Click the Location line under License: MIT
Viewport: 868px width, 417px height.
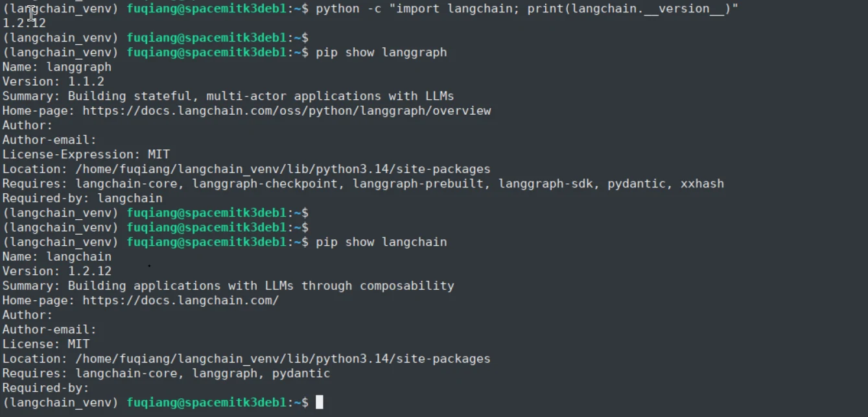[246, 359]
